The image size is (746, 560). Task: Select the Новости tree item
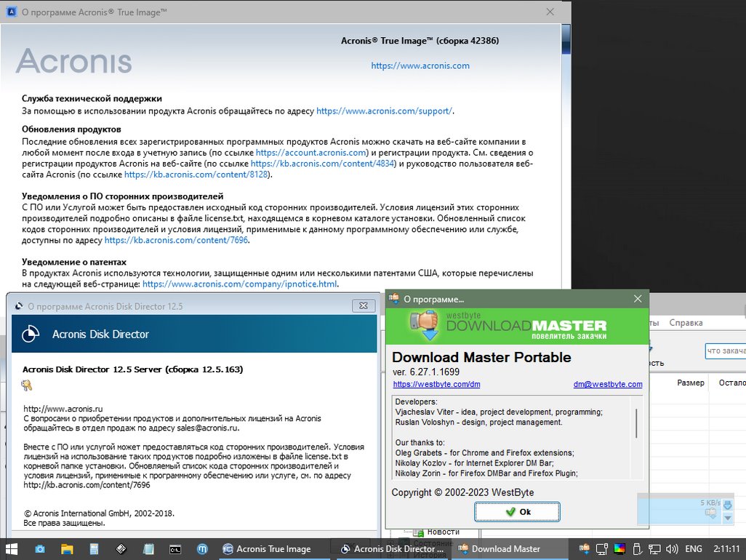tap(442, 532)
